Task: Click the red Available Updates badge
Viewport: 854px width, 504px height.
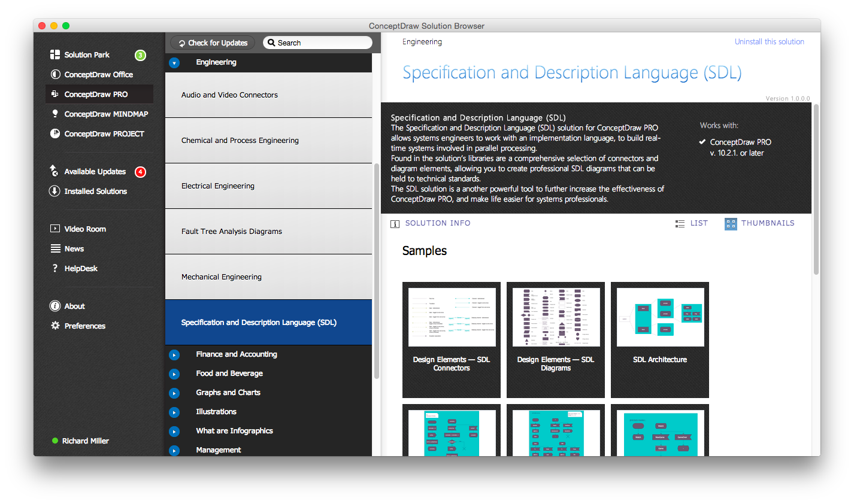Action: coord(140,172)
